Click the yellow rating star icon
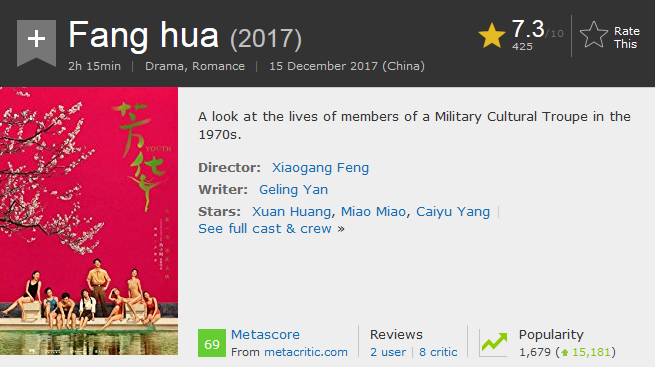The height and width of the screenshot is (367, 655). tap(492, 36)
